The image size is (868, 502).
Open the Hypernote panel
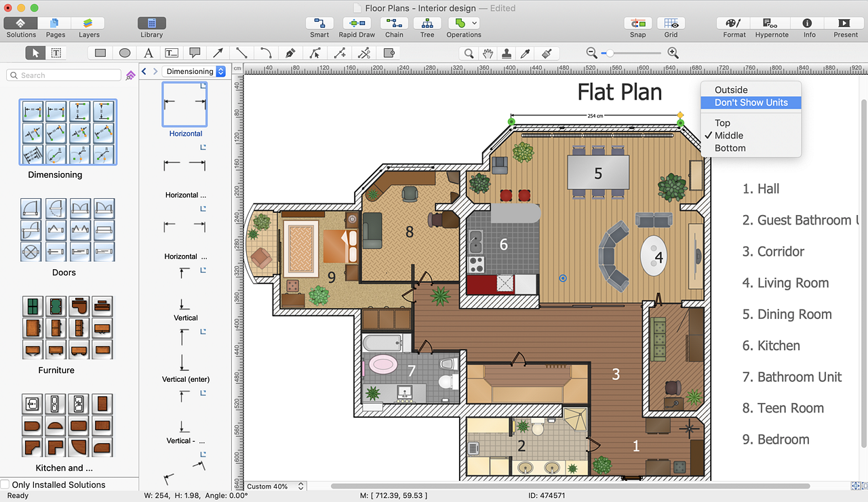[772, 27]
